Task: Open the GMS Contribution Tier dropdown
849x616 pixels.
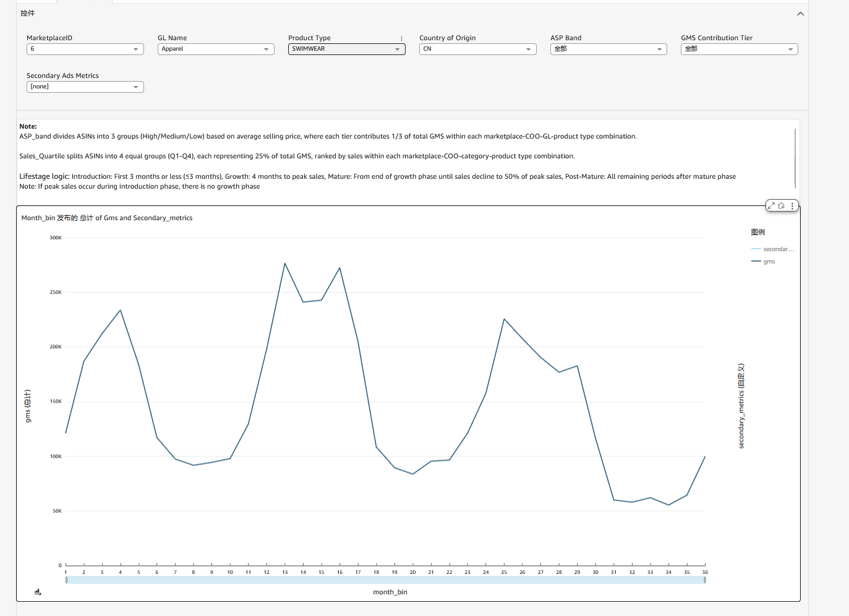Action: 740,49
